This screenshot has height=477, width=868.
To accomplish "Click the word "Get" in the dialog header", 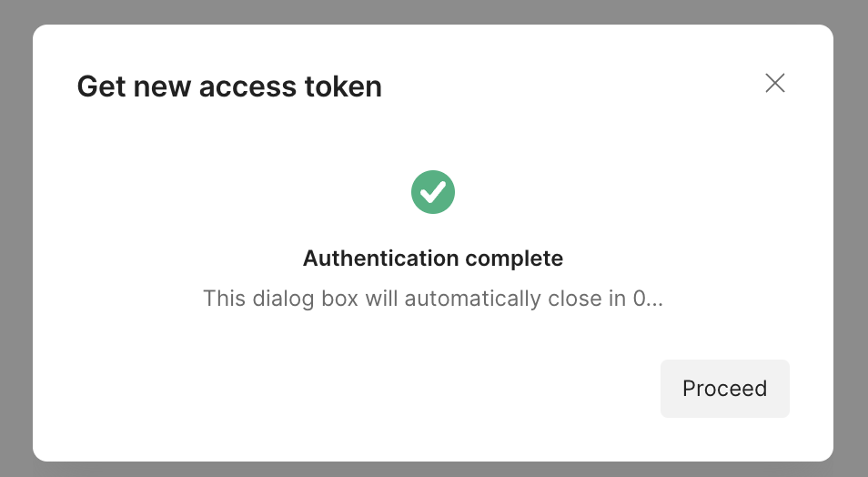I will (101, 86).
